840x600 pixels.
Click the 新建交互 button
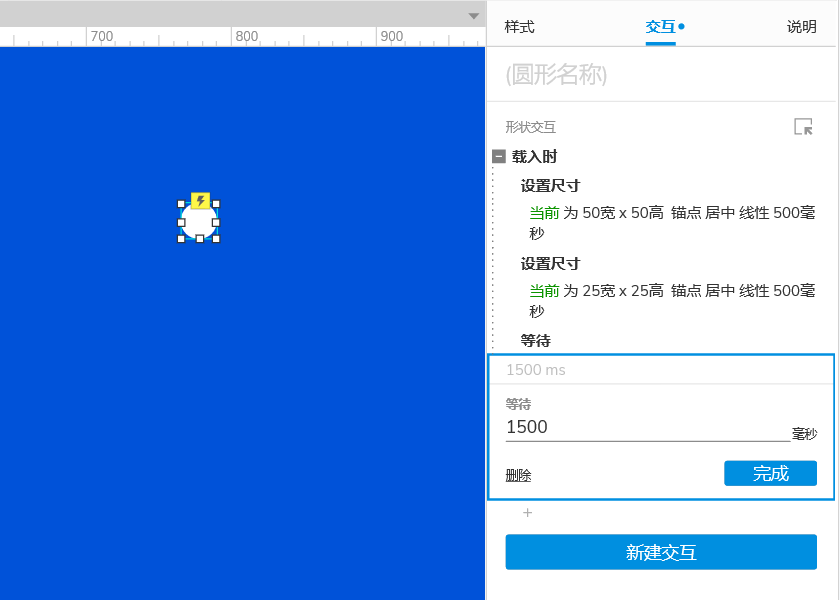click(x=661, y=552)
